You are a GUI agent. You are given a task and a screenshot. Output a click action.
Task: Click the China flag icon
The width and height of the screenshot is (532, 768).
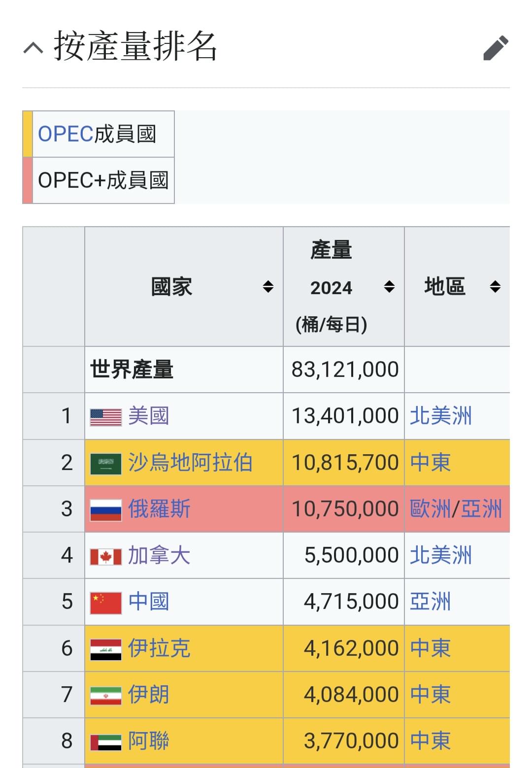point(106,603)
